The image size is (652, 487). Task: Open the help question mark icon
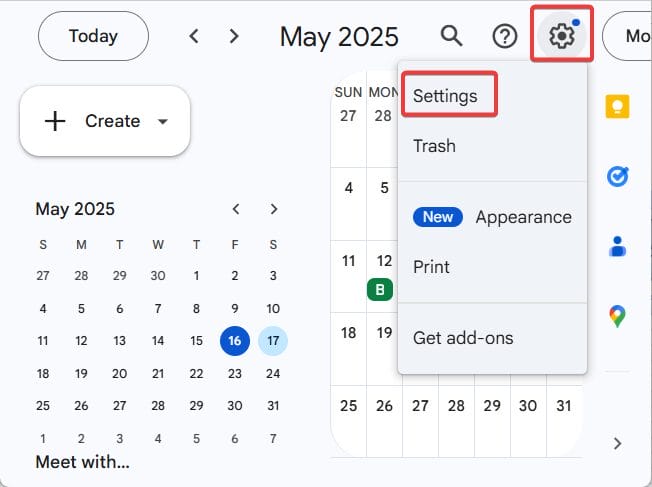pos(505,36)
